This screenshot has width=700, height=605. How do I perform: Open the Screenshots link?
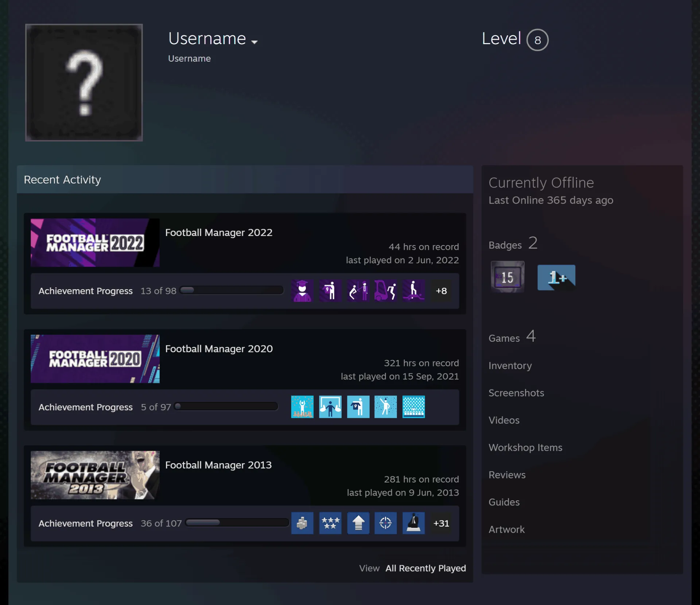516,393
